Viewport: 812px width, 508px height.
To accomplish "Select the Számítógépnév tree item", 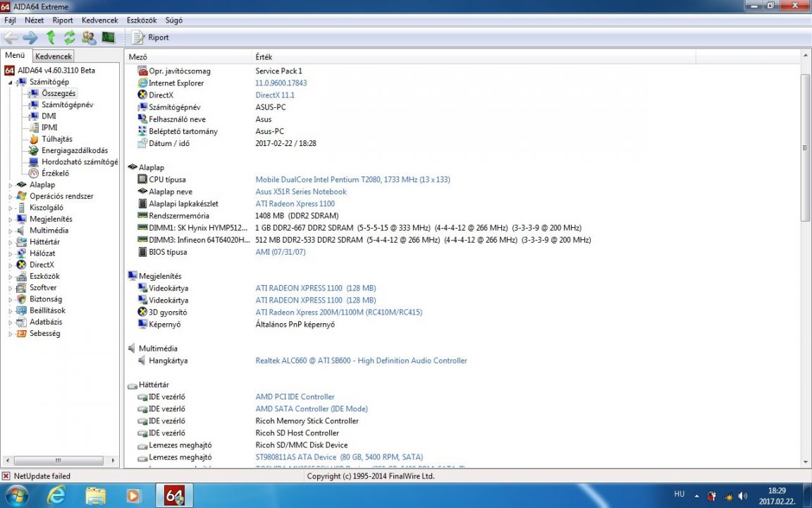I will [68, 104].
